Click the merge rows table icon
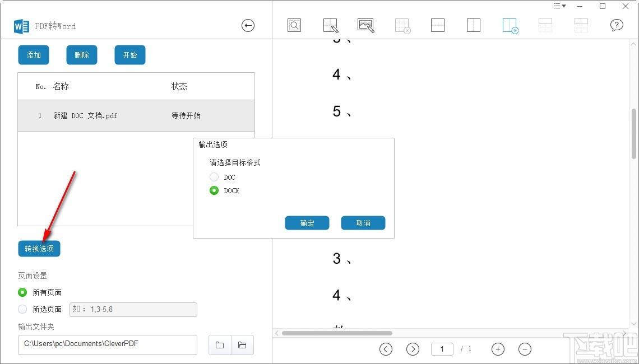The image size is (639, 364). (x=545, y=25)
